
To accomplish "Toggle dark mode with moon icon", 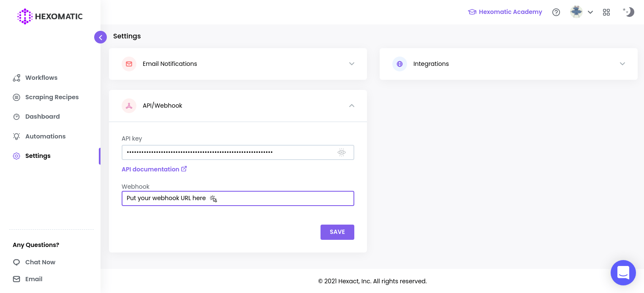I will [629, 12].
